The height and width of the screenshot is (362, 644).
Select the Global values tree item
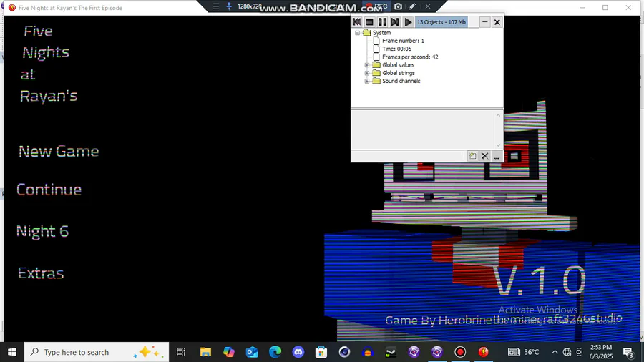click(398, 65)
